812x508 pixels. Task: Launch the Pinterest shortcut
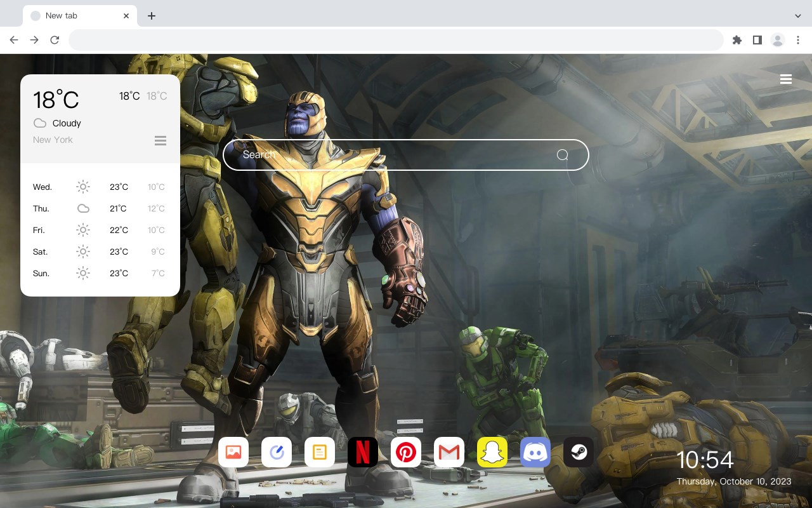406,452
